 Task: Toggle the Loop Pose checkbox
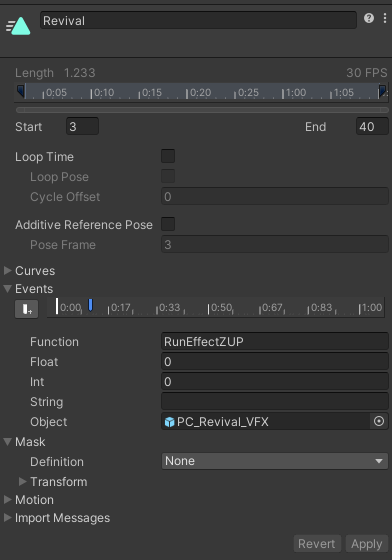pos(168,176)
